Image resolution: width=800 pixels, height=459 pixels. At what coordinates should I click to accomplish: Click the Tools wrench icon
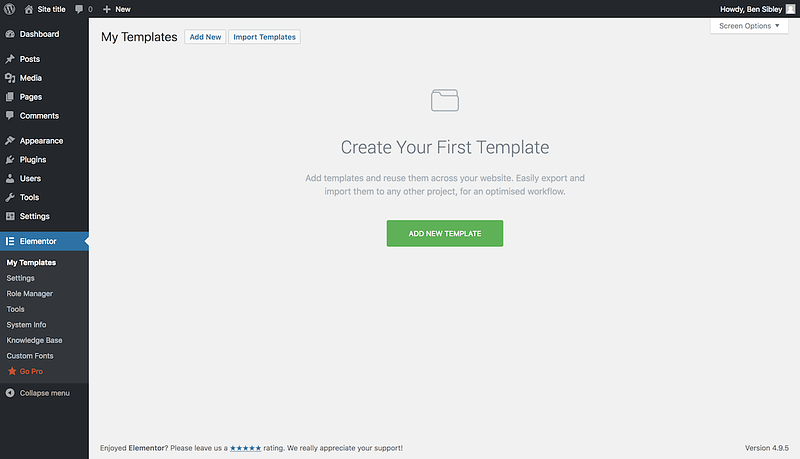10,197
